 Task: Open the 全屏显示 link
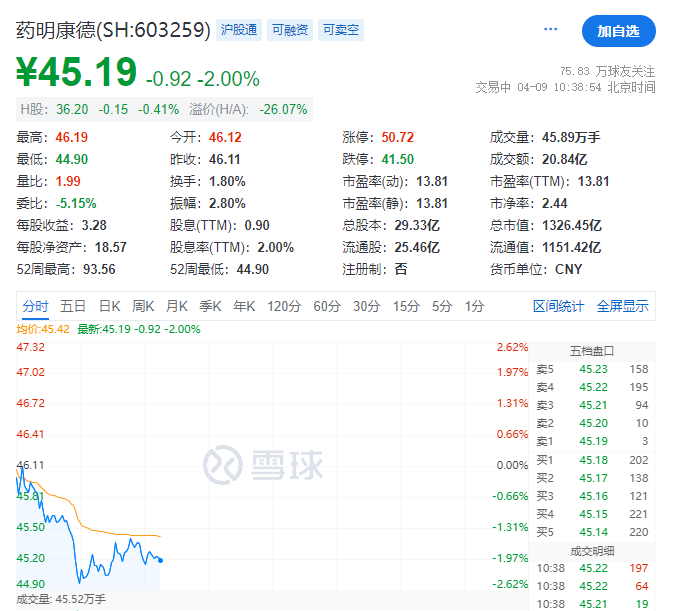622,307
